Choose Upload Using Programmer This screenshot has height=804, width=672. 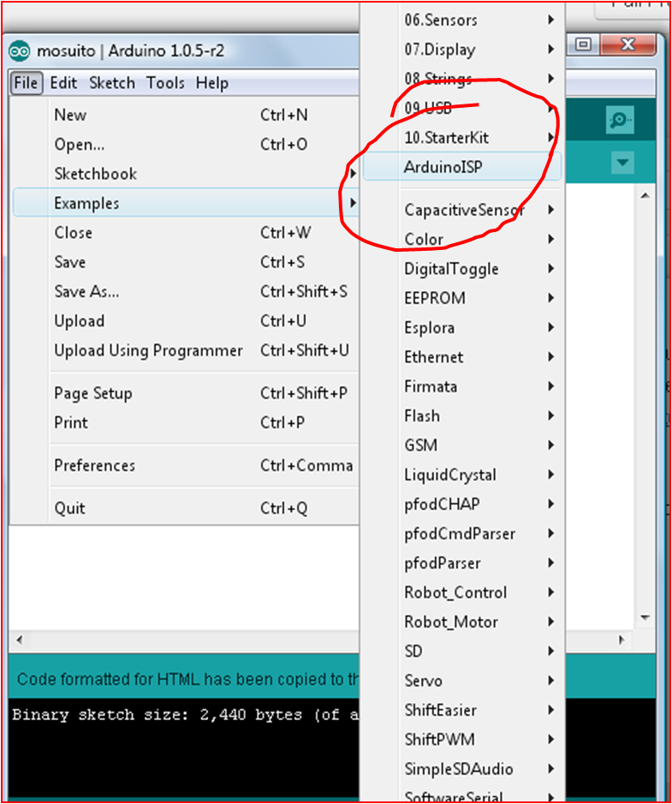(186, 351)
